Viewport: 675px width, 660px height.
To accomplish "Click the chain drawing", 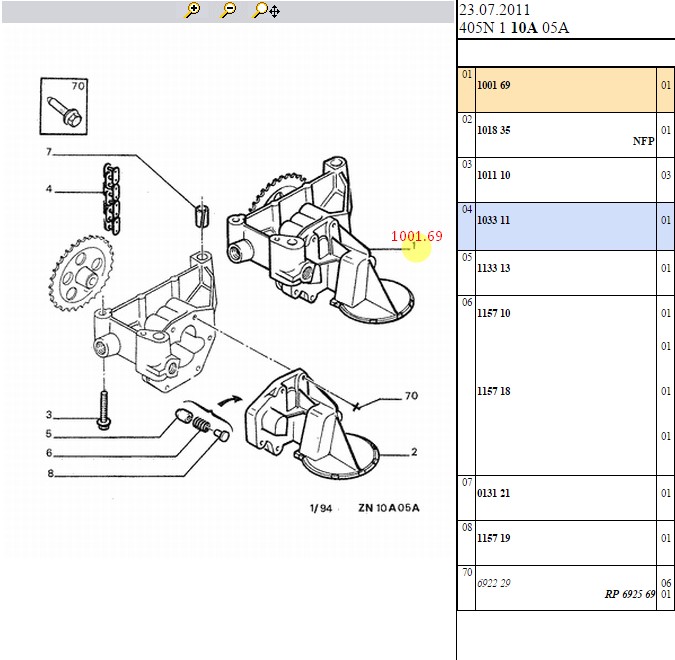I will [x=111, y=198].
